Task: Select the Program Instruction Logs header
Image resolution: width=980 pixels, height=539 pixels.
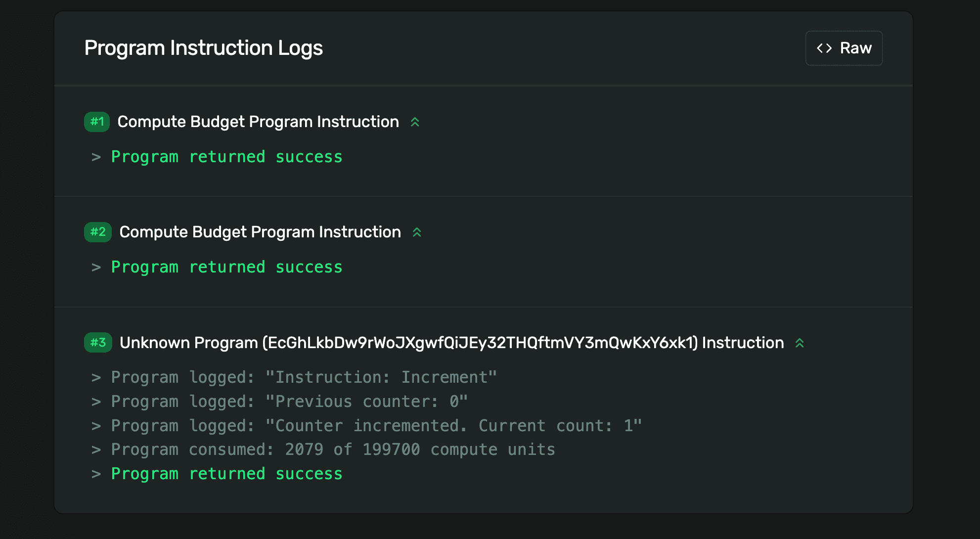Action: click(204, 47)
